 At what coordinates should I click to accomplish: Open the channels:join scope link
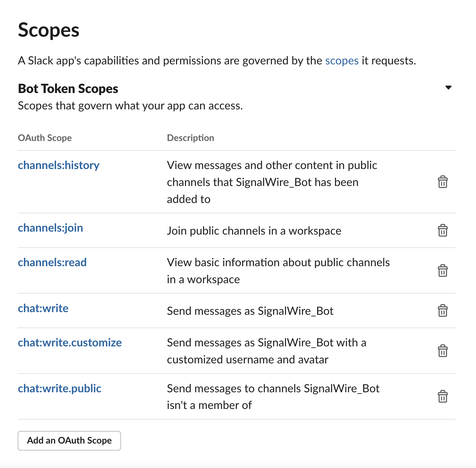tap(50, 228)
